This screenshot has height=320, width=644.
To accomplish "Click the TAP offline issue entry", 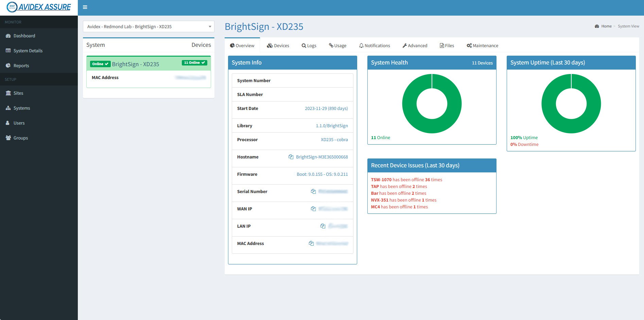I will (399, 186).
